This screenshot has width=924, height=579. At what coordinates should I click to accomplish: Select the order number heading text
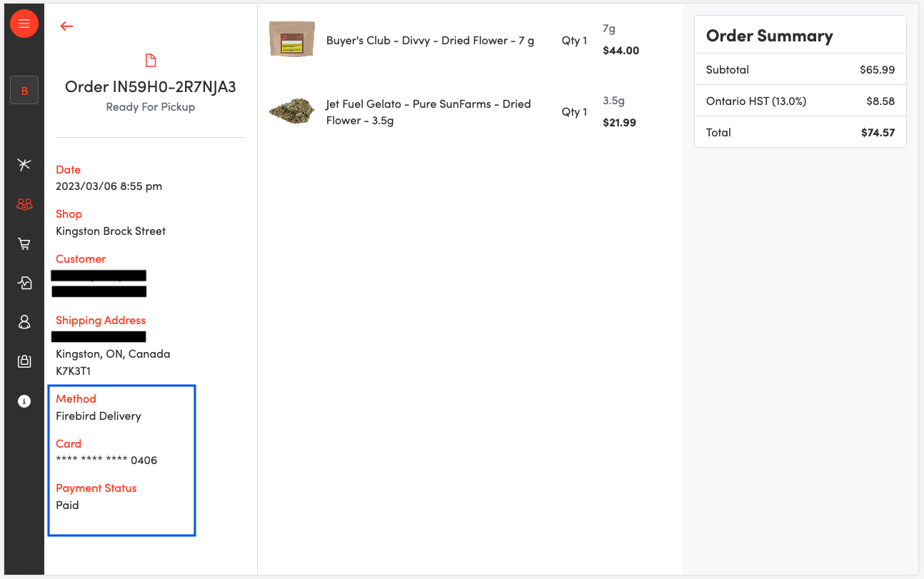point(150,87)
